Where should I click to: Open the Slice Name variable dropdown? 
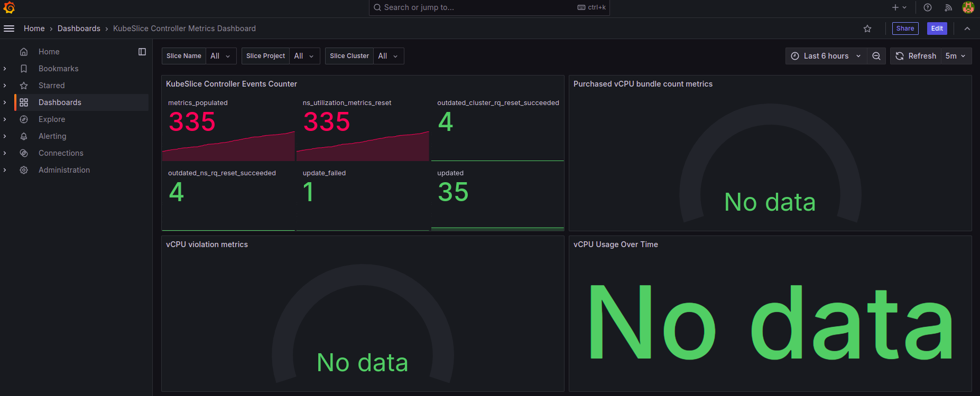point(221,56)
